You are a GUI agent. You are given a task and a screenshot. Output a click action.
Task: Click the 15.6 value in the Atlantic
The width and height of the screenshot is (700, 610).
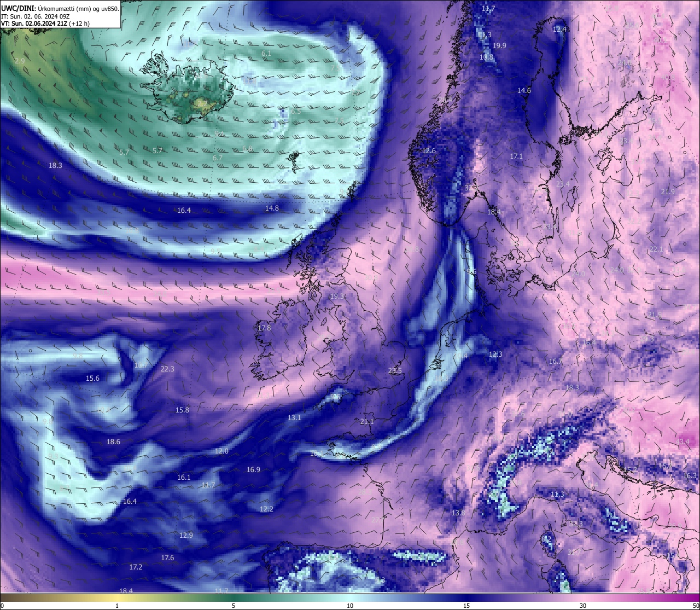point(93,379)
